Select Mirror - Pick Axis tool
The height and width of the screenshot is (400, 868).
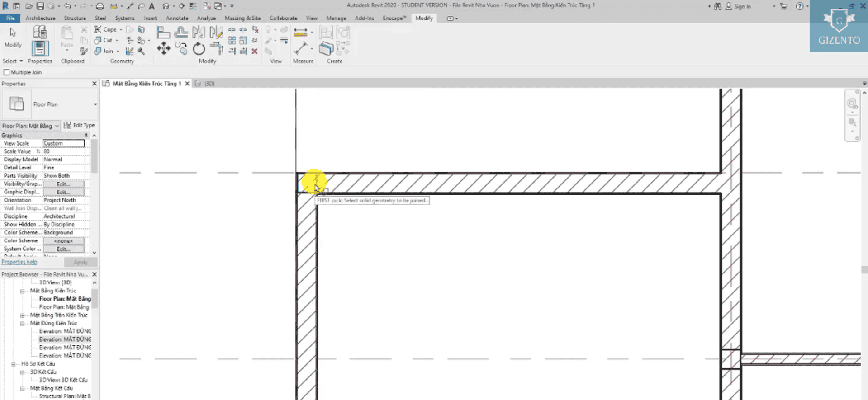pos(198,32)
